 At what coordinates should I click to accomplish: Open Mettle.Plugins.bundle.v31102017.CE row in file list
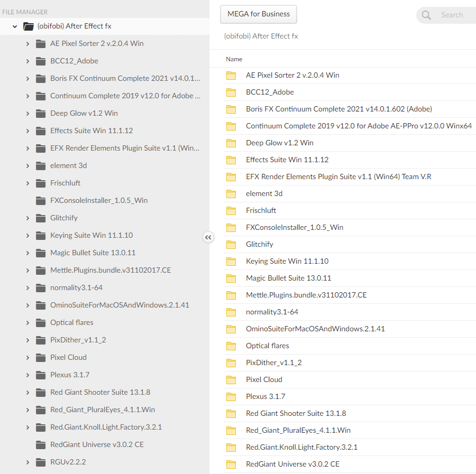point(350,295)
